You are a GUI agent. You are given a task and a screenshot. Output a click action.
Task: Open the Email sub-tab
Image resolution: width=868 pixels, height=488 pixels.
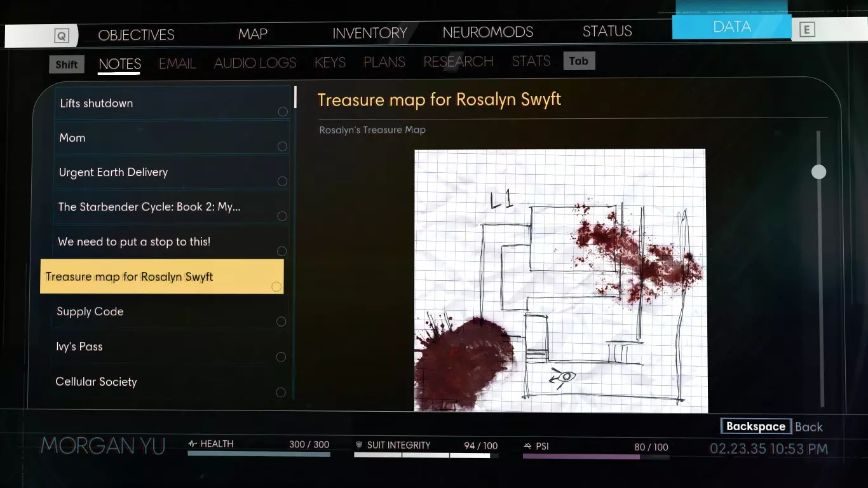pos(177,64)
